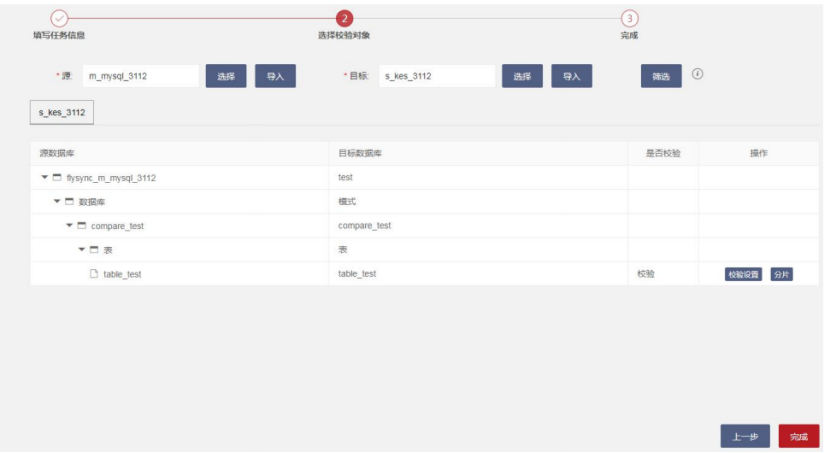Open the 筛选 filter button
This screenshot has height=453, width=831.
(661, 76)
